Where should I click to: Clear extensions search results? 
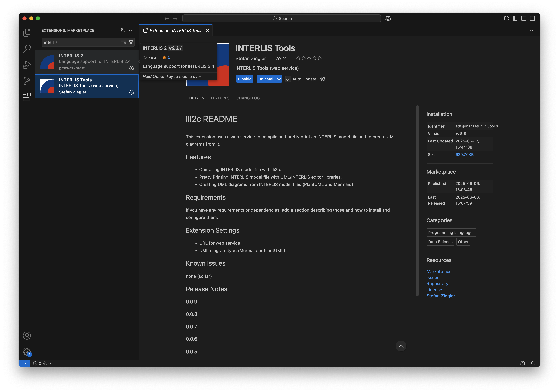tap(123, 42)
